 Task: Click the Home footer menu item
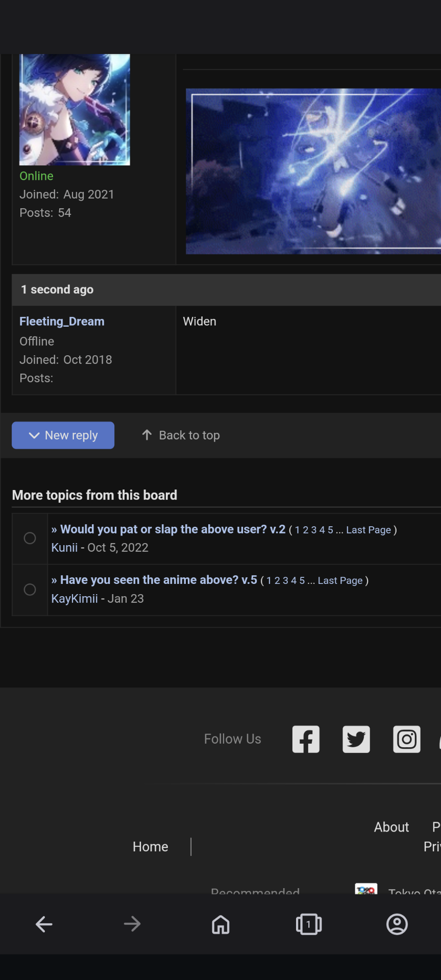[150, 846]
